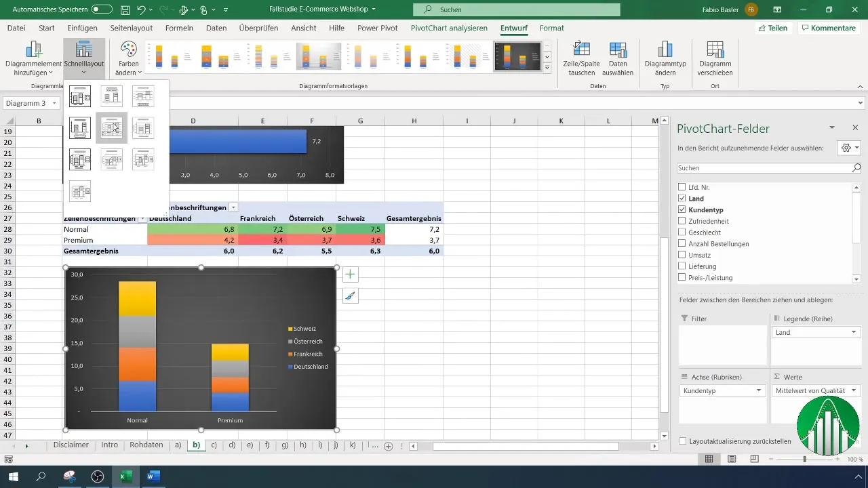The image size is (868, 488).
Task: Open PivotChart analysieren tab
Action: pyautogui.click(x=449, y=28)
